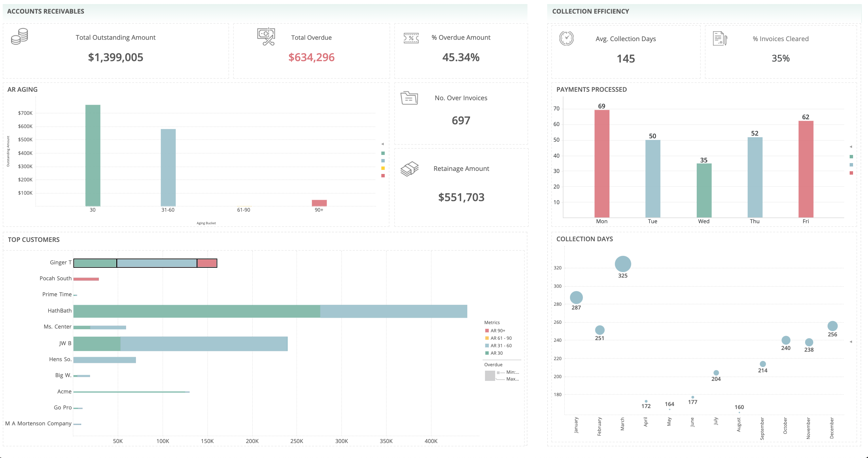868x458 pixels.
Task: Click the ACCOUNTS RECEIVABLES section header
Action: point(46,11)
